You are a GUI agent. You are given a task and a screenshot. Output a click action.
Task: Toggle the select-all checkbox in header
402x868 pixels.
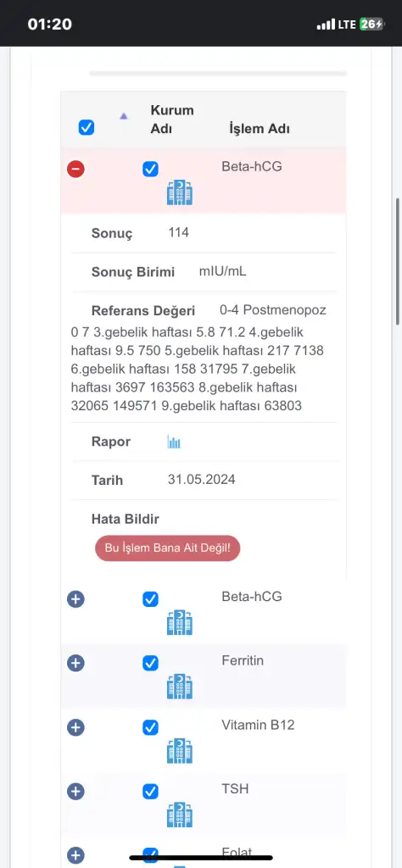tap(87, 128)
